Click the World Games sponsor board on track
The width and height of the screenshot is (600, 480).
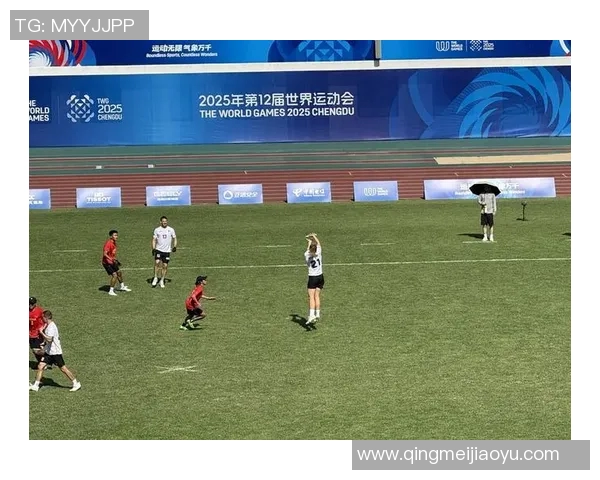point(376,191)
